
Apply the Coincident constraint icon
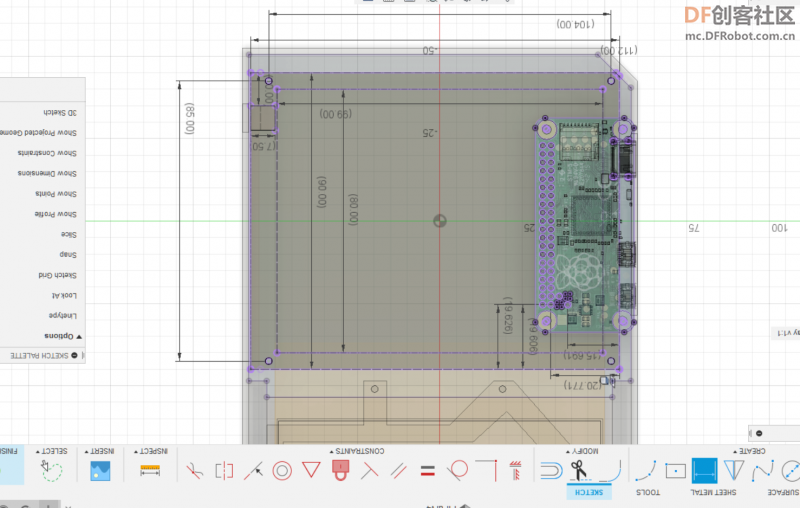(x=486, y=470)
